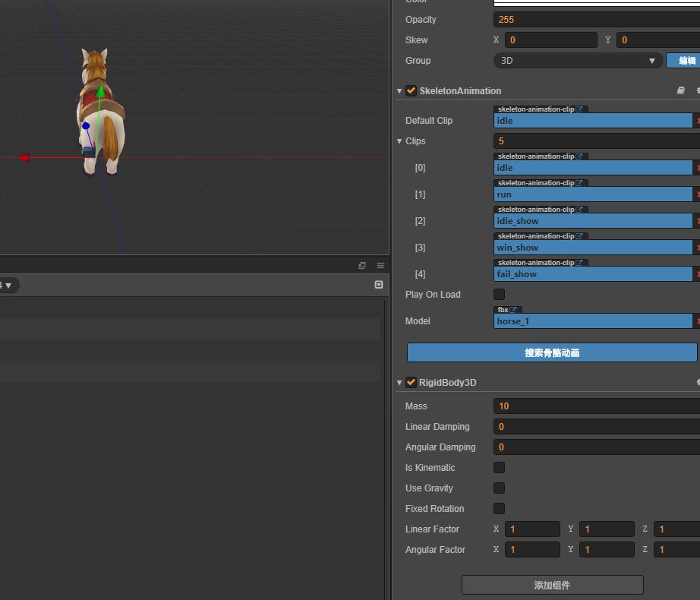
Task: Enable the Is Kinematic checkbox
Action: (499, 467)
